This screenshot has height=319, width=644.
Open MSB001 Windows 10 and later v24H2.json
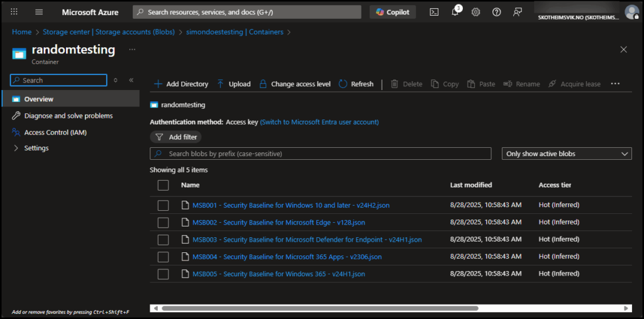291,205
